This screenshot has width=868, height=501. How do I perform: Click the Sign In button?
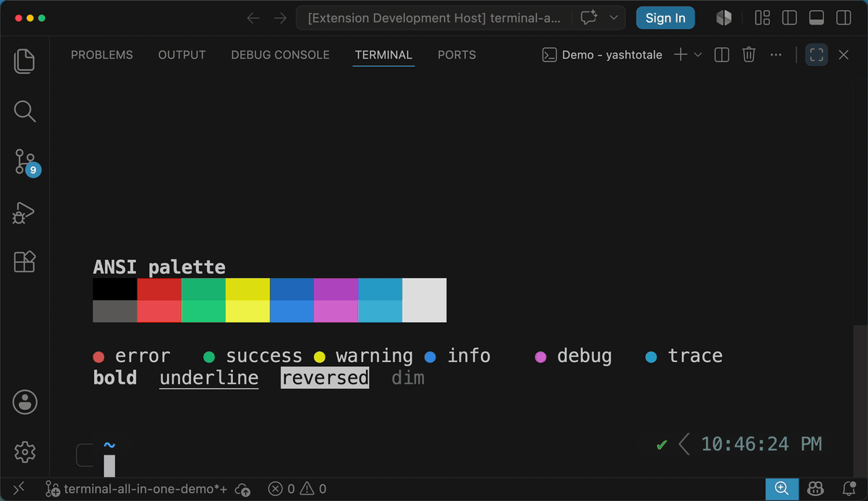665,18
